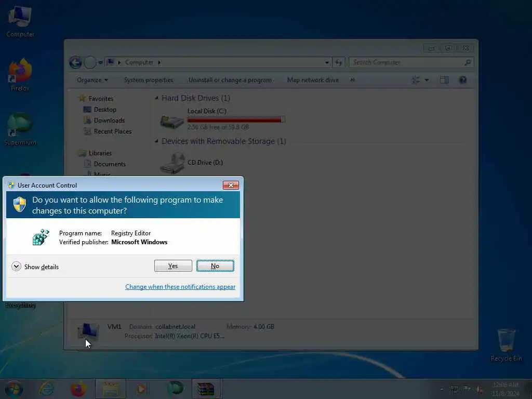Click Map network drive toolbar item
The width and height of the screenshot is (532, 399).
pyautogui.click(x=313, y=80)
